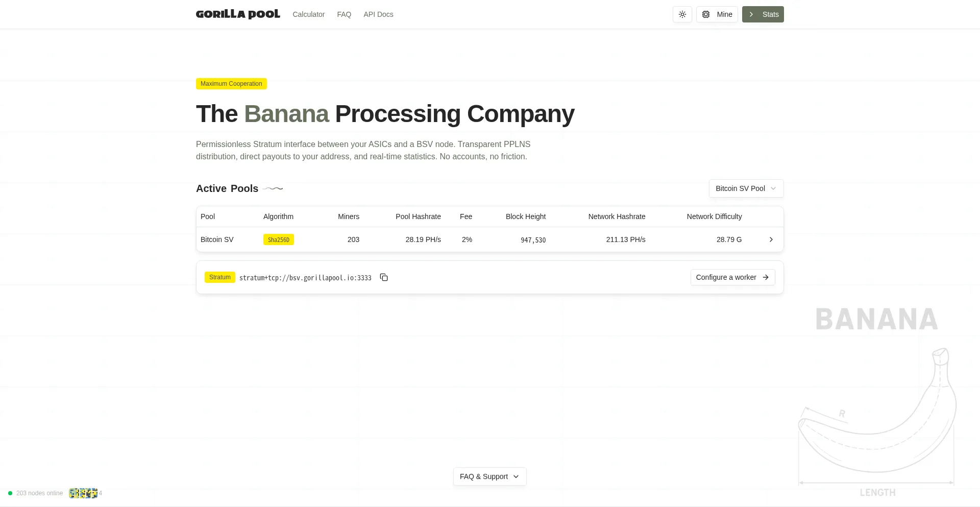Click the Maximum Cooperation yellow badge
980x507 pixels.
pos(231,84)
